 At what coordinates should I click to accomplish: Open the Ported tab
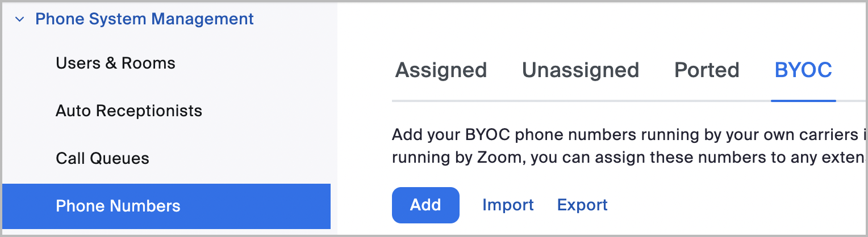click(707, 70)
